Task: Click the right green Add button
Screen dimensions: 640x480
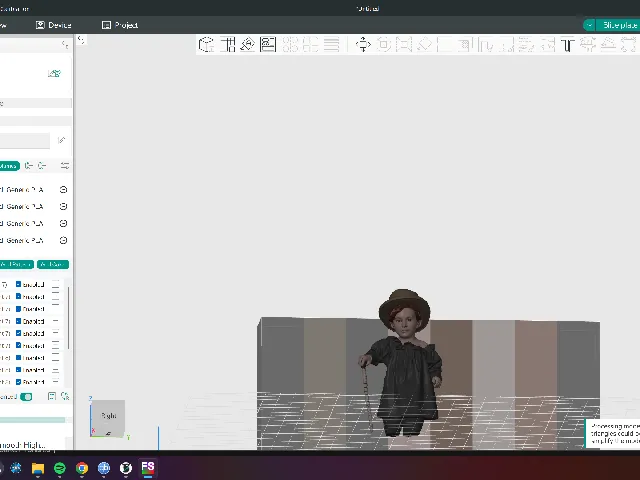Action: pyautogui.click(x=53, y=264)
